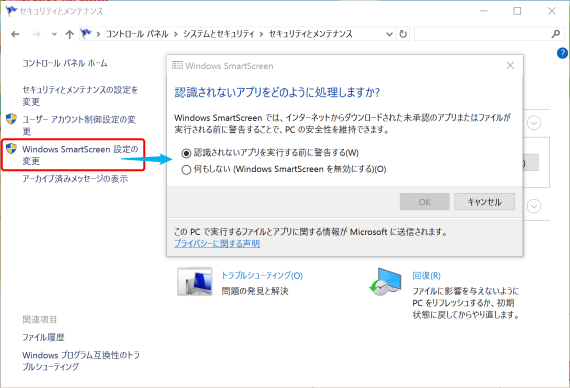
Task: Expand the upper section chevron behind dialog
Action: coord(534,123)
